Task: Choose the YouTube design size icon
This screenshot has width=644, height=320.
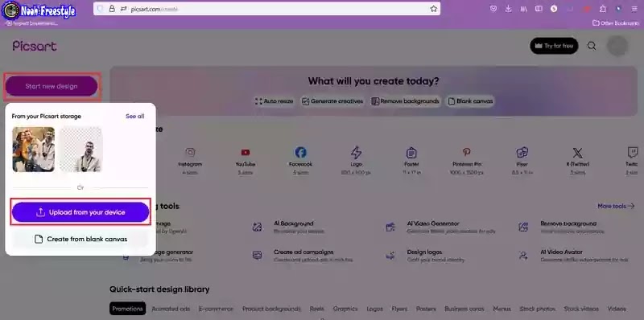Action: click(x=246, y=153)
